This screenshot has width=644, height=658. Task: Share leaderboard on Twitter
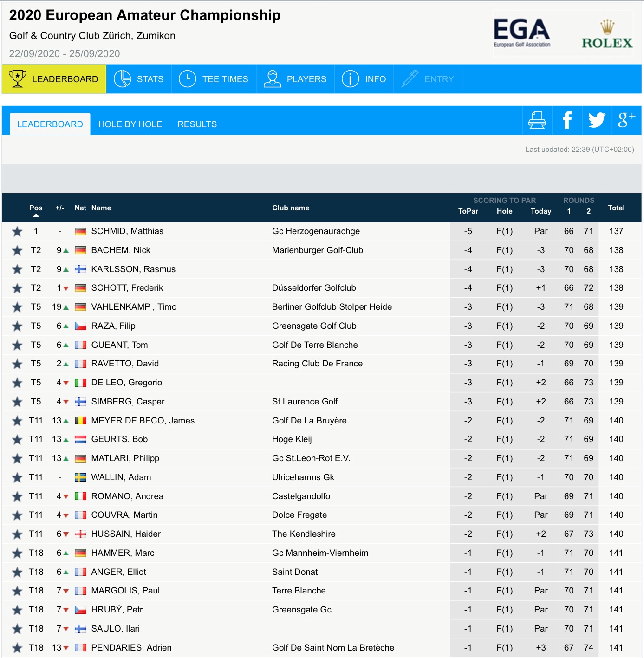pyautogui.click(x=597, y=120)
